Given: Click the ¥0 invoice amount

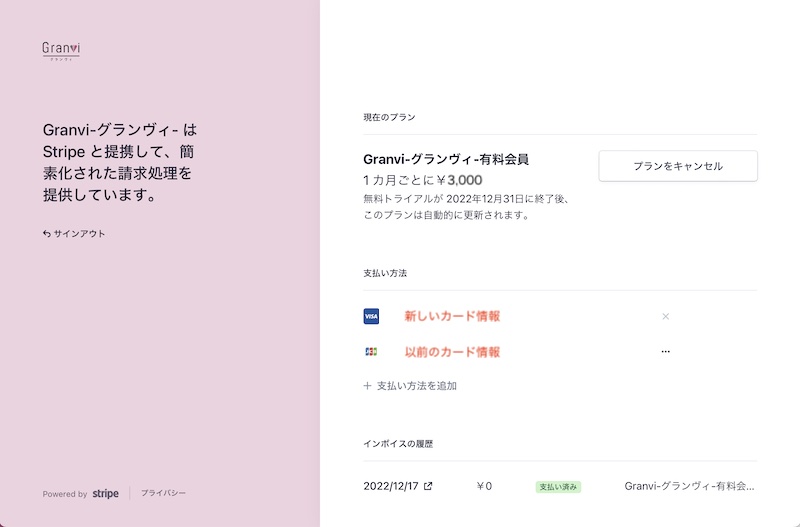Looking at the screenshot, I should pos(484,486).
